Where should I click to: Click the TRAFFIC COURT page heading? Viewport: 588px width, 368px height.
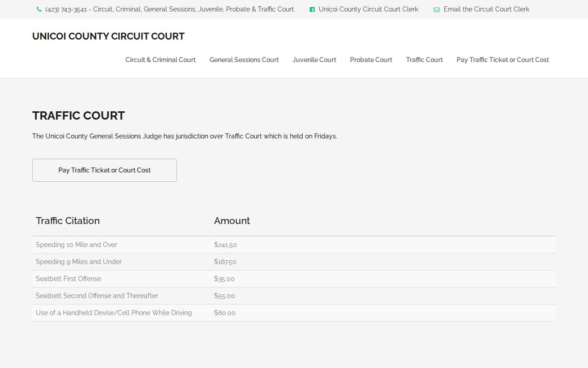click(x=79, y=115)
